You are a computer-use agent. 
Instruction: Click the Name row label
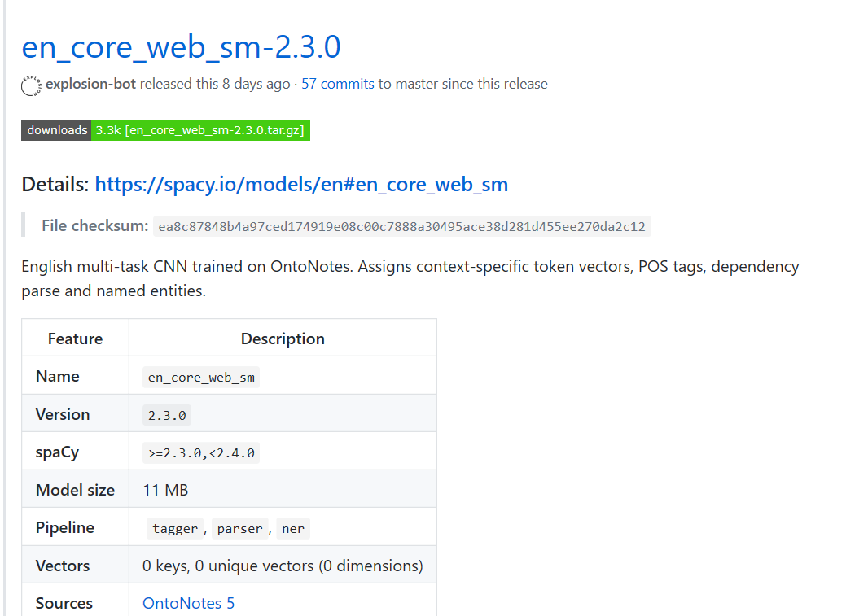(58, 376)
